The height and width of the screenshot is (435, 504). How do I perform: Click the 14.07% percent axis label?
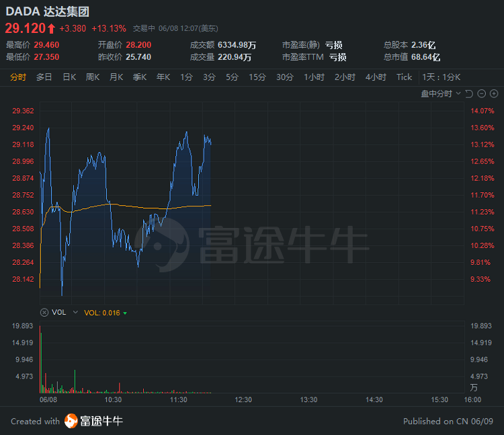482,111
